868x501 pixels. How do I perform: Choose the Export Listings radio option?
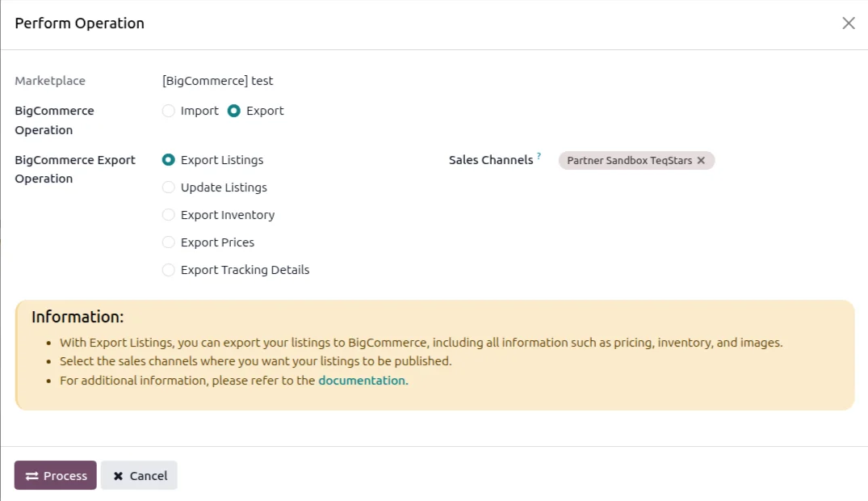tap(168, 160)
